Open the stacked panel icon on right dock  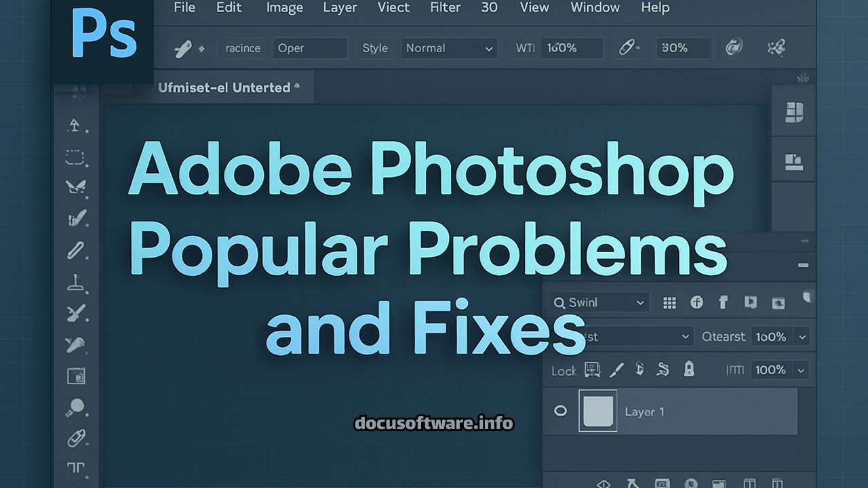click(x=794, y=113)
